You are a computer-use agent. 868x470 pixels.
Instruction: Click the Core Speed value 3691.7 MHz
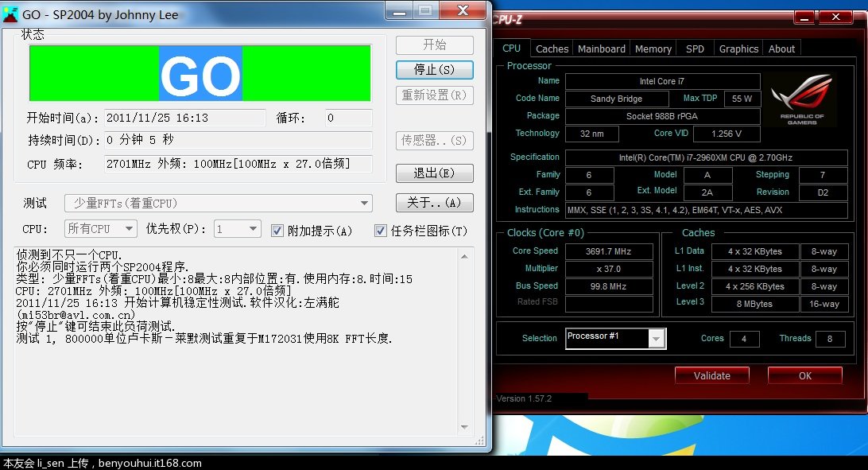[608, 251]
